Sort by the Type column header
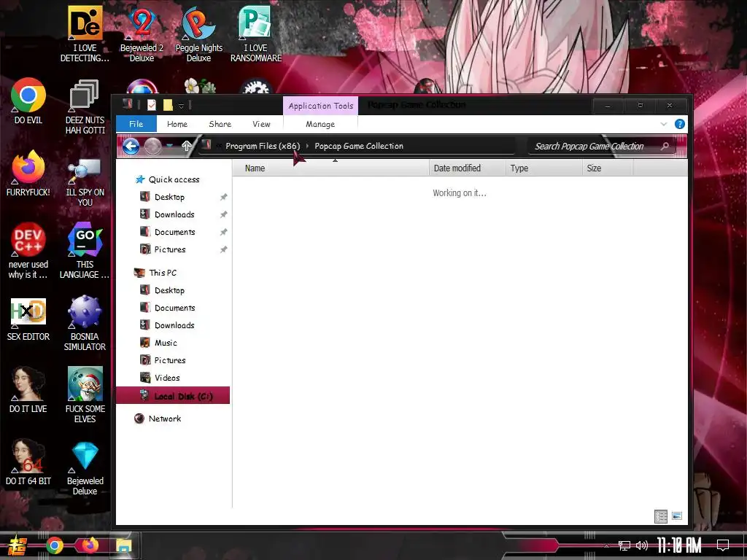747x560 pixels. 544,168
